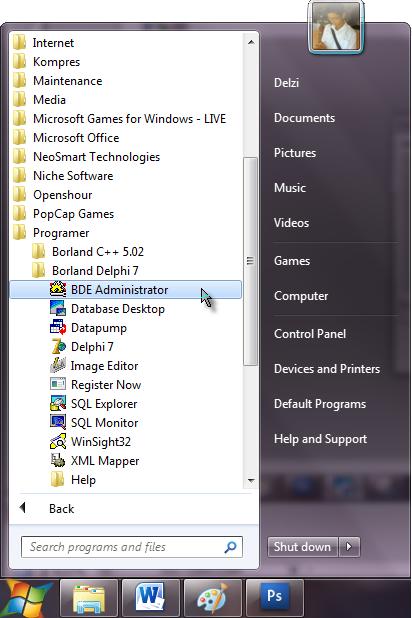The image size is (412, 618).
Task: Open Devices and Printers
Action: pyautogui.click(x=327, y=369)
